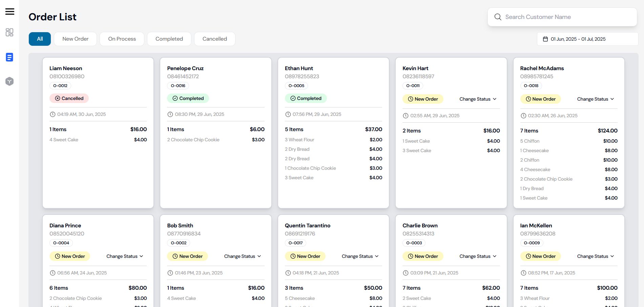
Task: Select the order list sidebar icon
Action: click(x=9, y=57)
